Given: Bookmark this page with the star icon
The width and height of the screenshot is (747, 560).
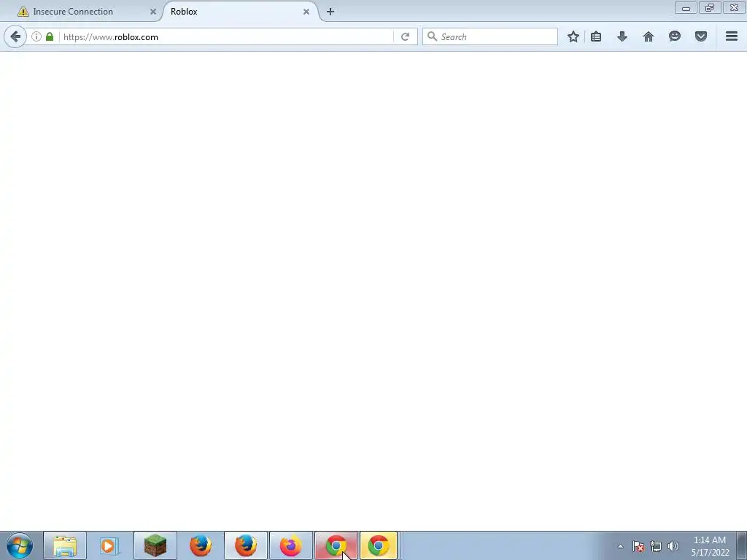Looking at the screenshot, I should point(573,36).
